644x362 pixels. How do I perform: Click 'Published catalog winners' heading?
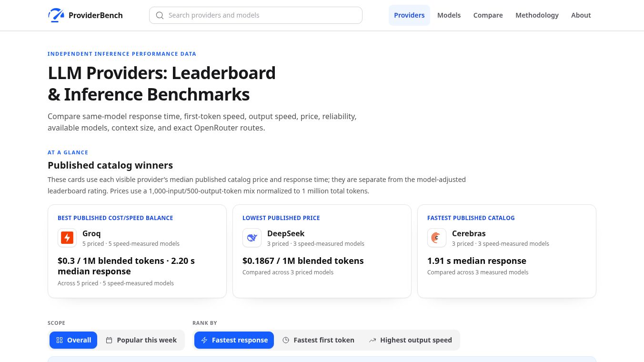pos(110,165)
